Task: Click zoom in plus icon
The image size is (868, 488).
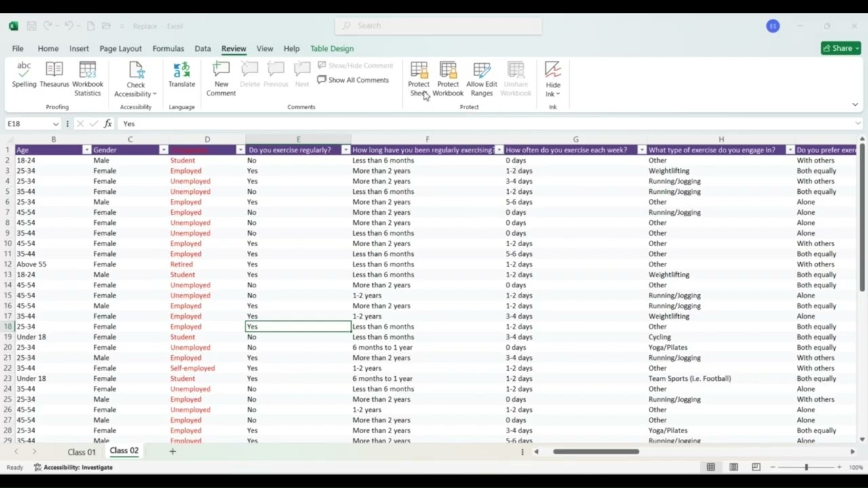Action: coord(839,467)
